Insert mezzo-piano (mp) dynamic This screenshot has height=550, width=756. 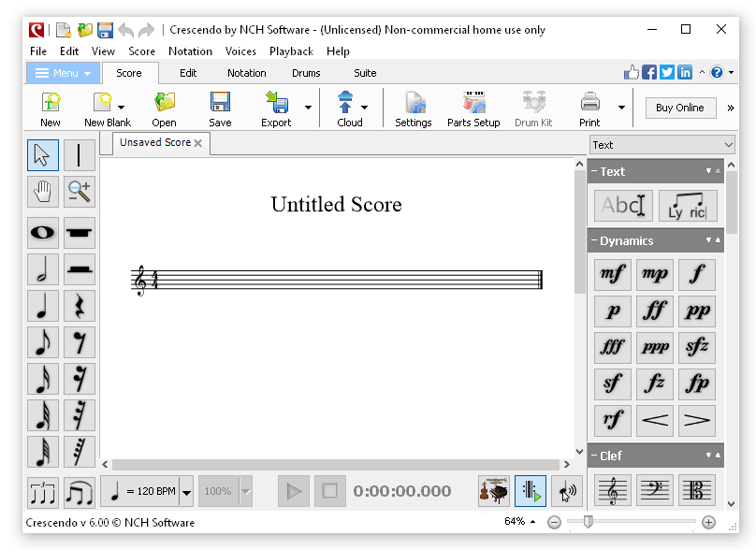point(655,274)
